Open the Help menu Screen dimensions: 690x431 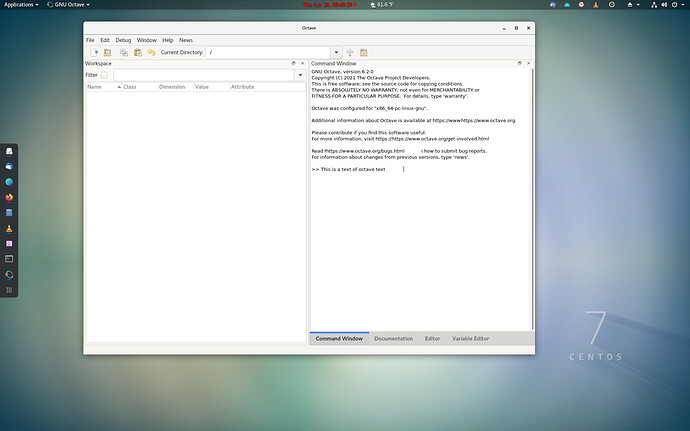(x=168, y=40)
